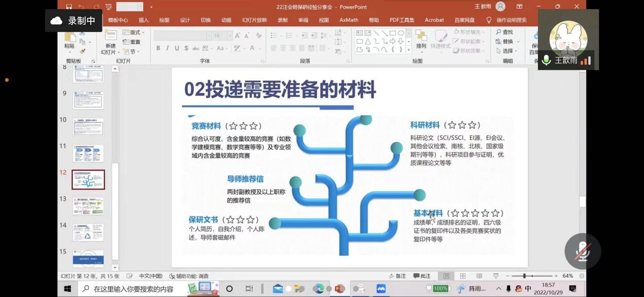Open the Insert (插入) ribbon tab
This screenshot has height=297, width=644.
point(144,20)
